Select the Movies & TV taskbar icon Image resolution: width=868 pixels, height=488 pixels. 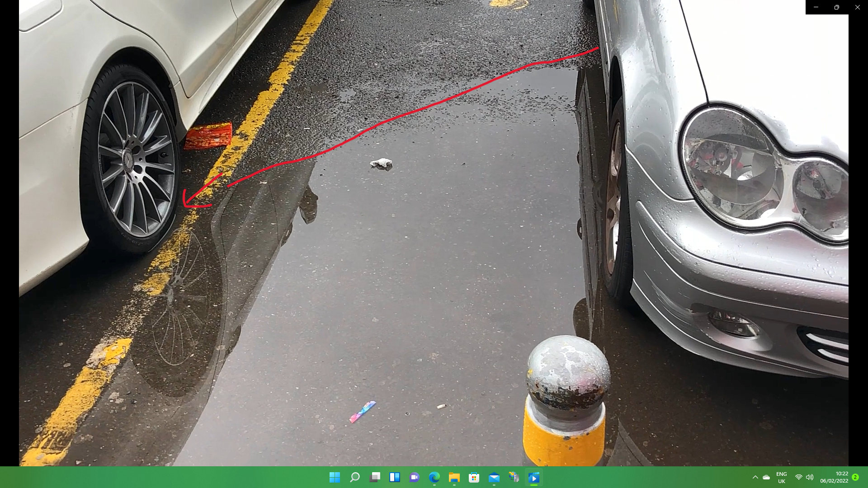click(x=533, y=477)
